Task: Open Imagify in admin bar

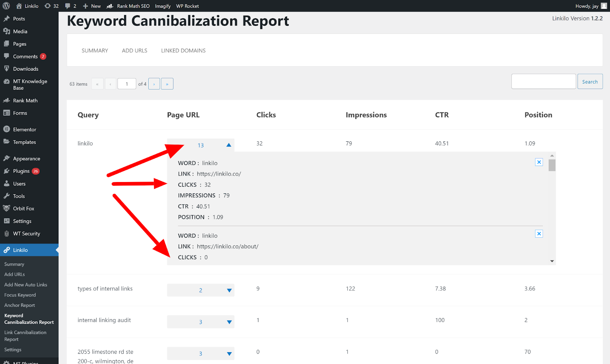Action: point(163,6)
